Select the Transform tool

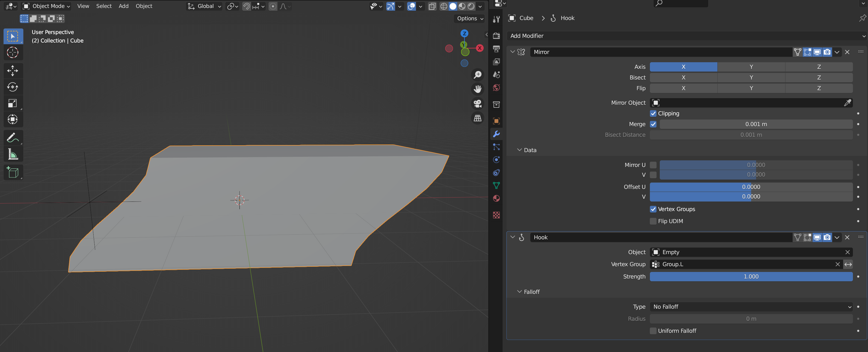[13, 119]
